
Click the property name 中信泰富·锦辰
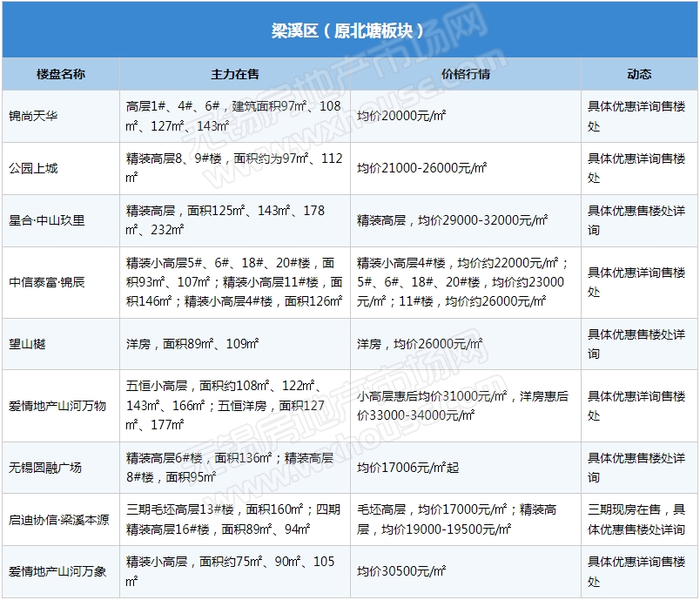pos(47,282)
